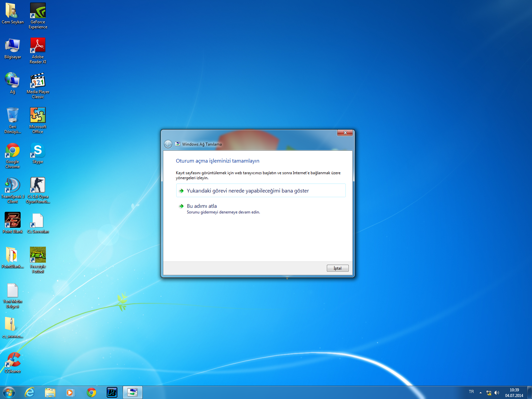The height and width of the screenshot is (399, 532).
Task: Launch Internet Explorer from the taskbar
Action: tap(30, 392)
